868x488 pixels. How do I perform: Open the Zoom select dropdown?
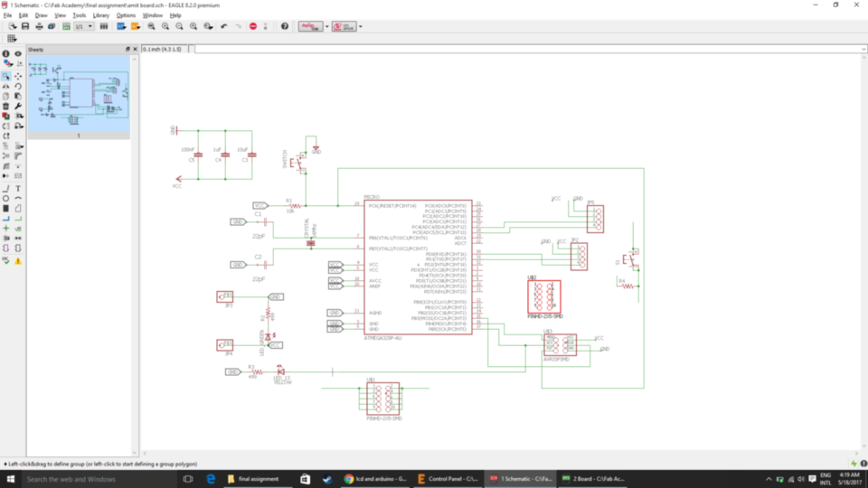click(208, 26)
